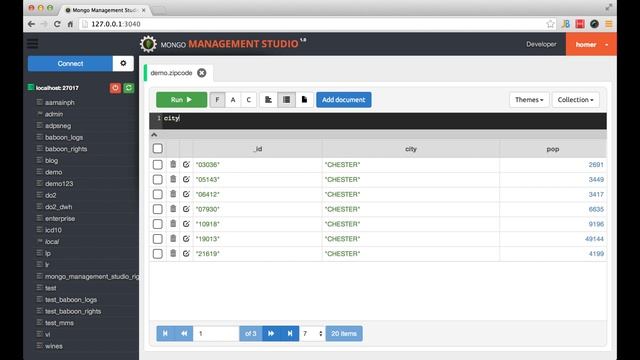
Task: Delete row with id 06412
Action: 173,194
